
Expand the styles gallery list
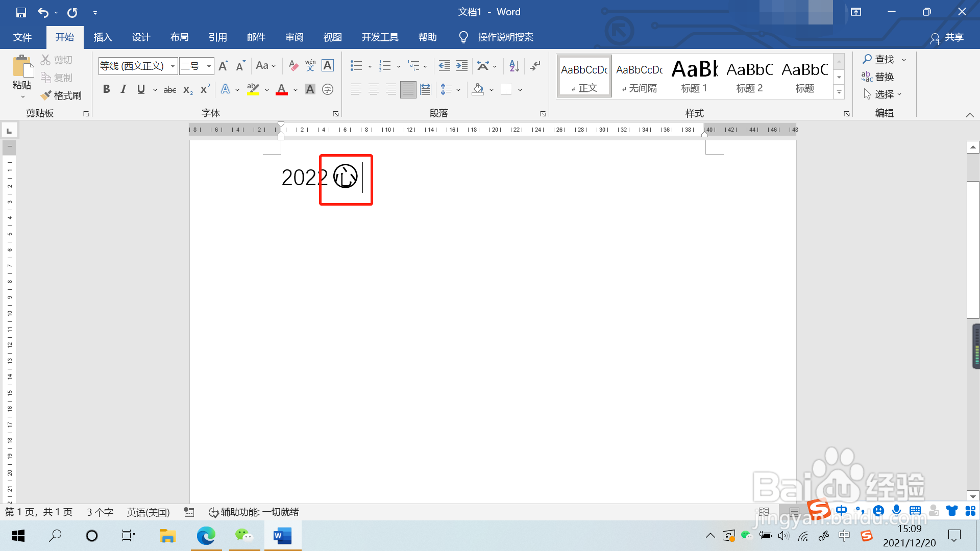839,92
